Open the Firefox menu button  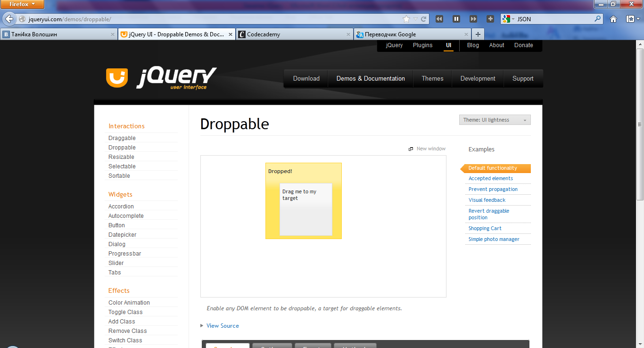(x=22, y=4)
